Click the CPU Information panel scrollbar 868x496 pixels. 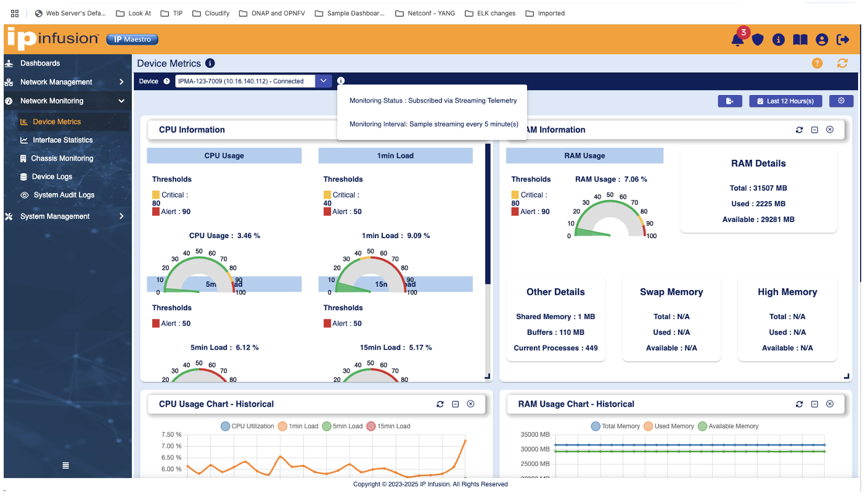pyautogui.click(x=488, y=213)
